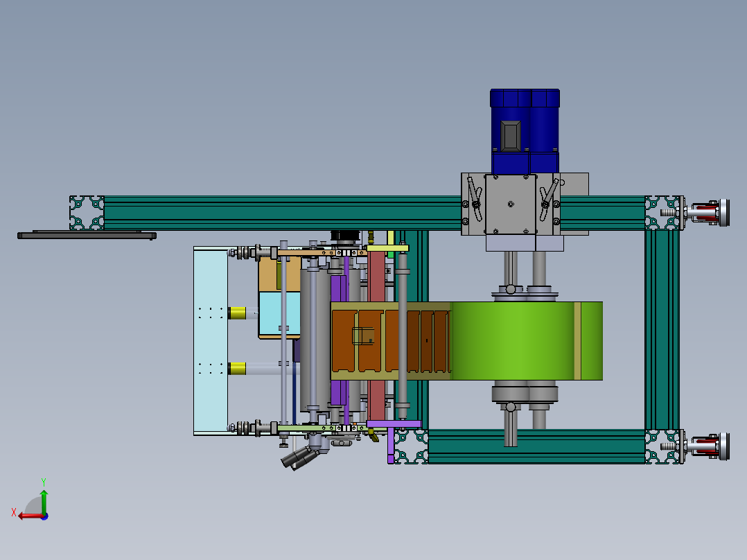Select the tan block above cyan block

(x=279, y=275)
